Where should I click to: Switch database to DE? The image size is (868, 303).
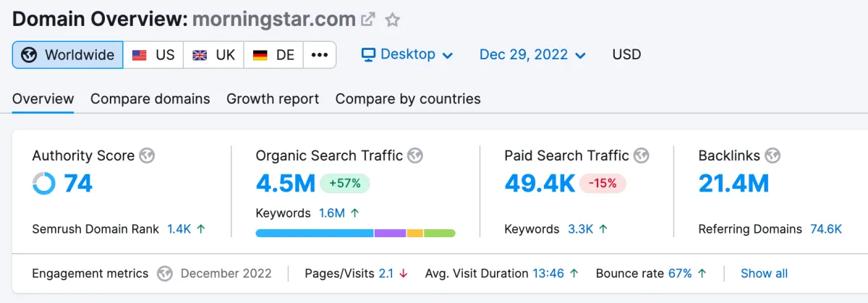point(274,55)
